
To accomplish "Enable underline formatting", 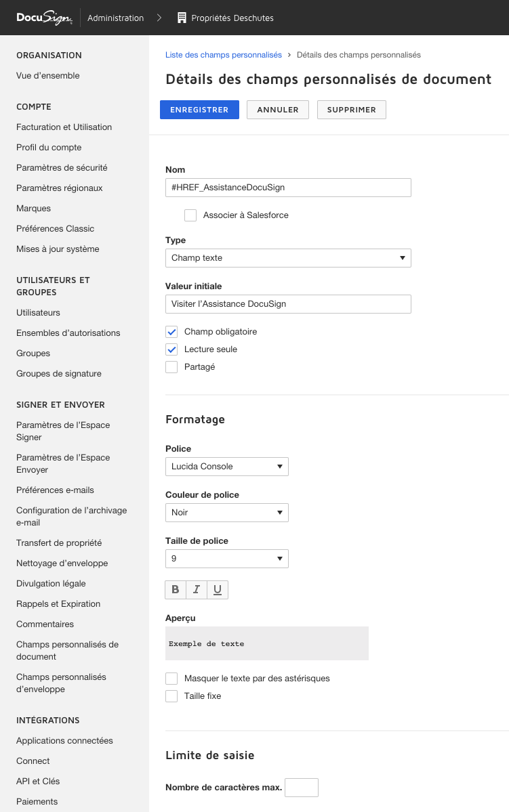I will click(x=217, y=589).
